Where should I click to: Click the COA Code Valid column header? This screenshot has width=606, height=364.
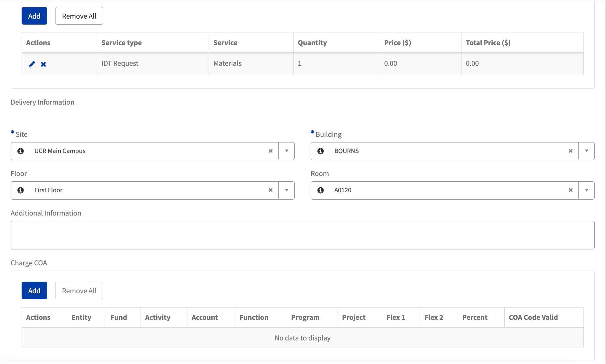pyautogui.click(x=533, y=317)
